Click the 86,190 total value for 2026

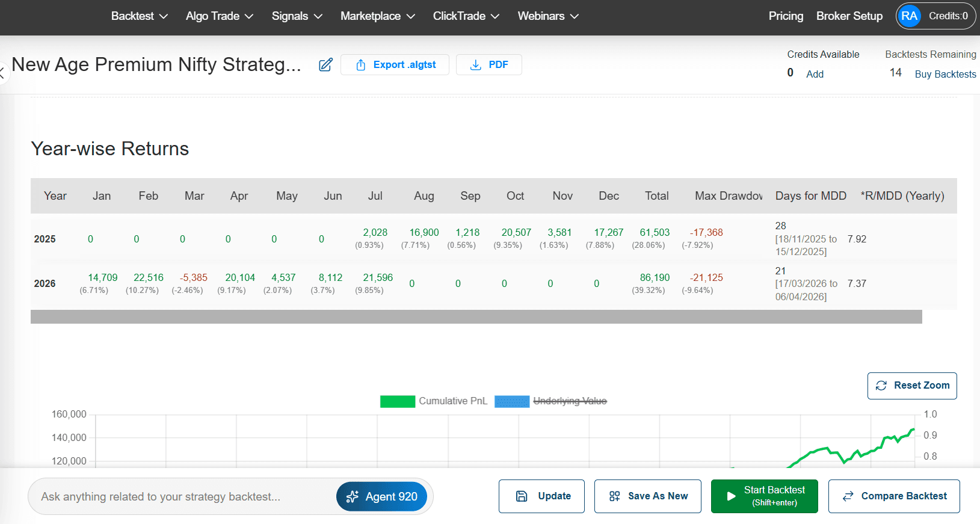(x=655, y=278)
